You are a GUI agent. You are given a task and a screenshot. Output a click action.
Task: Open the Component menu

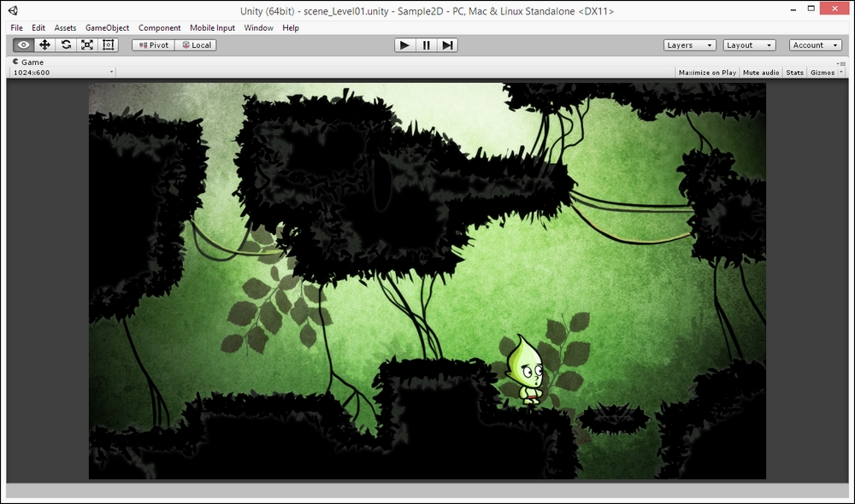[x=159, y=28]
